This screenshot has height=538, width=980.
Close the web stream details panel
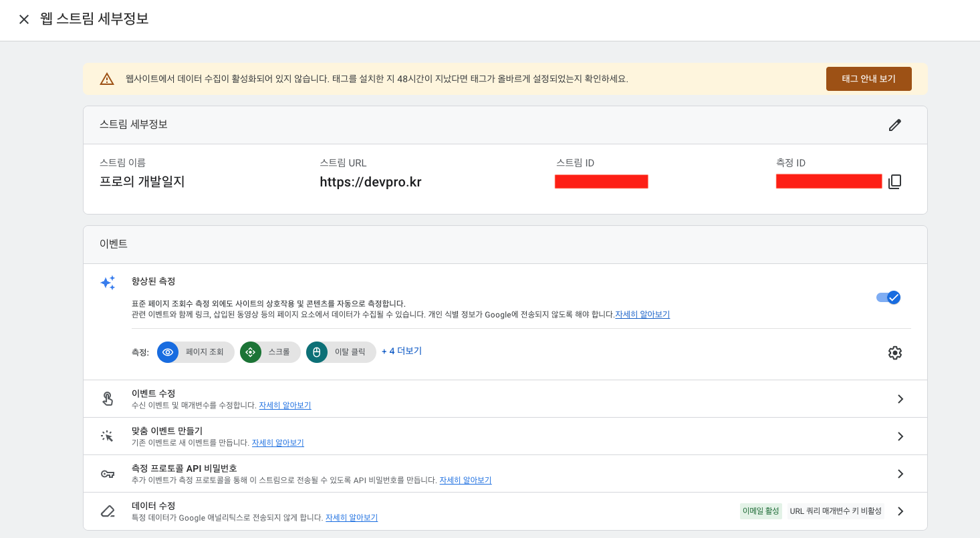(24, 19)
